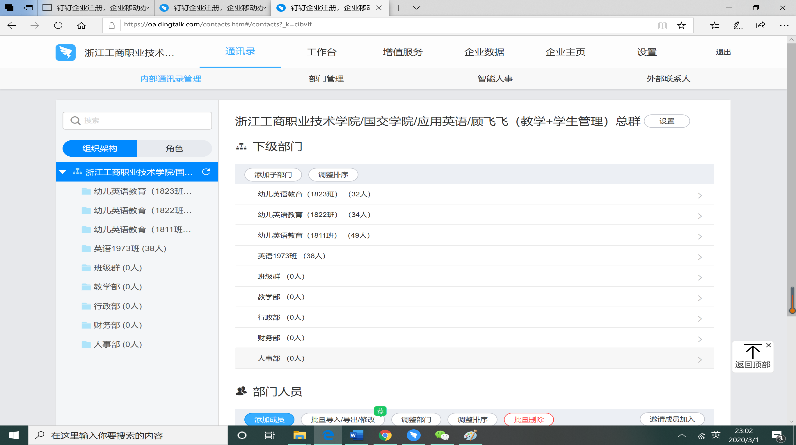This screenshot has width=796, height=445.
Task: Click the contacts search input field
Action: (x=137, y=120)
